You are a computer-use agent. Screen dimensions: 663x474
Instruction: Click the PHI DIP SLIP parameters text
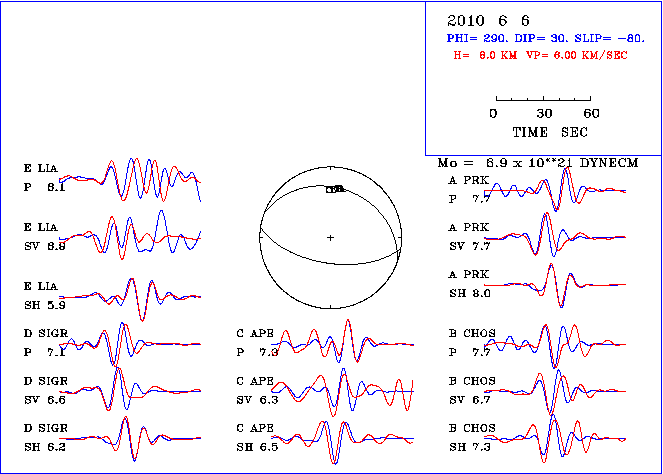545,38
